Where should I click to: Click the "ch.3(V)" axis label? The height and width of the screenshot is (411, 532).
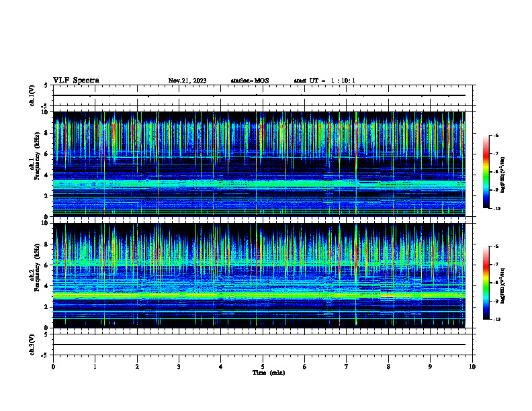[x=32, y=345]
